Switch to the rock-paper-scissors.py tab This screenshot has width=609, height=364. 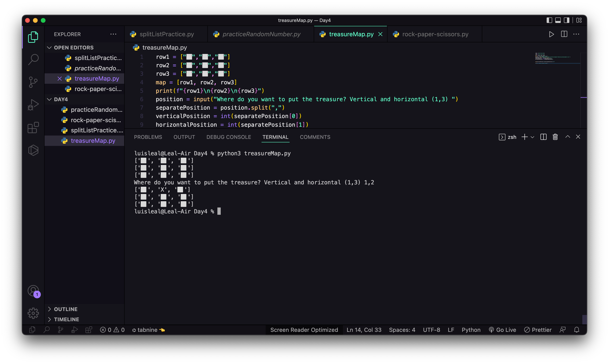click(435, 34)
